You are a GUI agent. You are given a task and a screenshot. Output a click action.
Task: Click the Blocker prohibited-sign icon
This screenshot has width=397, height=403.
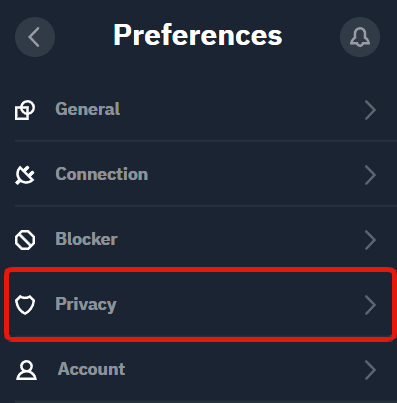[x=25, y=240]
